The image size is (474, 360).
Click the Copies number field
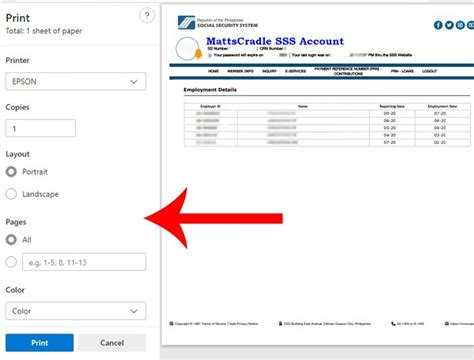tap(41, 128)
